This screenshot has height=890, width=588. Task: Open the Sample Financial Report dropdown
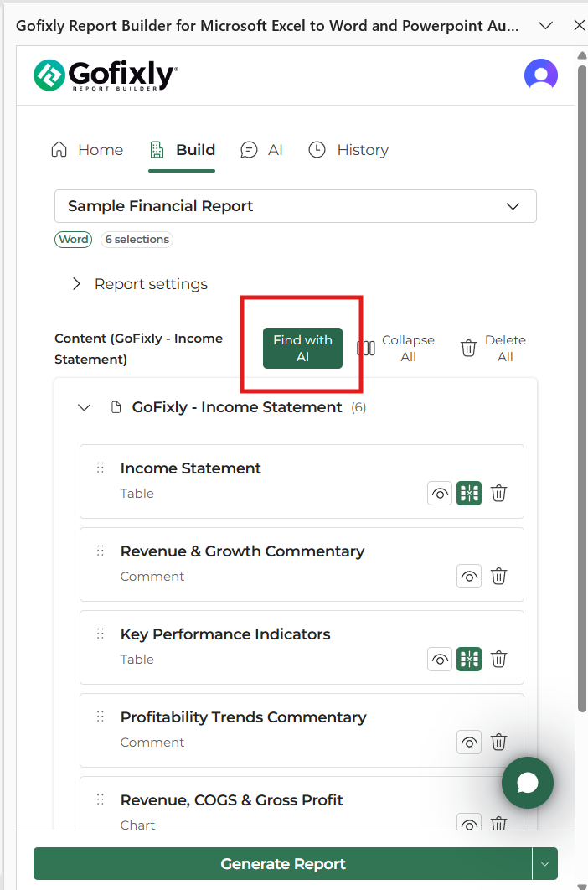pyautogui.click(x=295, y=206)
